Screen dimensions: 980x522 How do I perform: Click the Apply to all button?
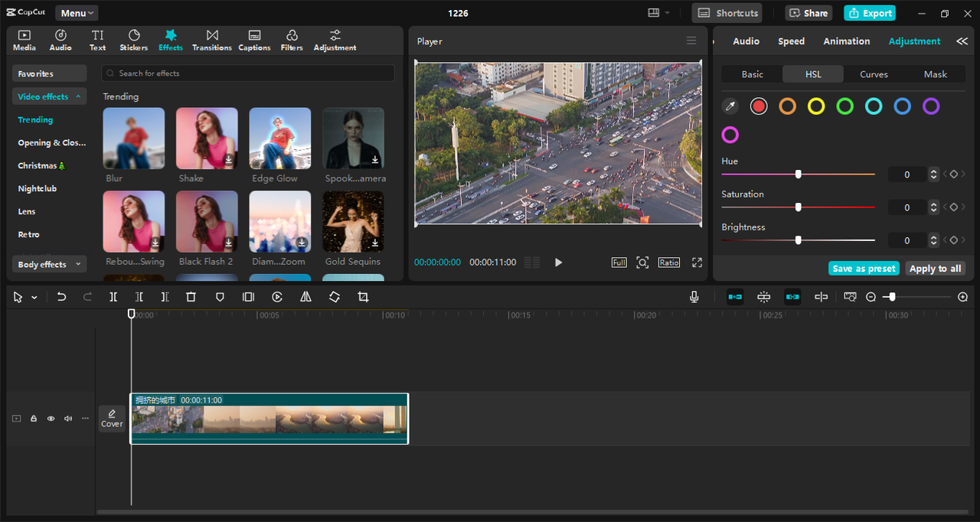pyautogui.click(x=935, y=268)
